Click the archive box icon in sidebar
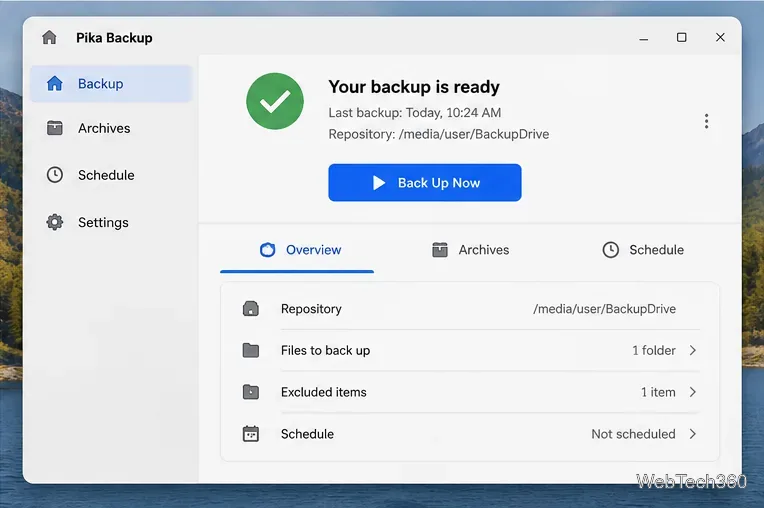Viewport: 764px width, 508px height. 55,128
